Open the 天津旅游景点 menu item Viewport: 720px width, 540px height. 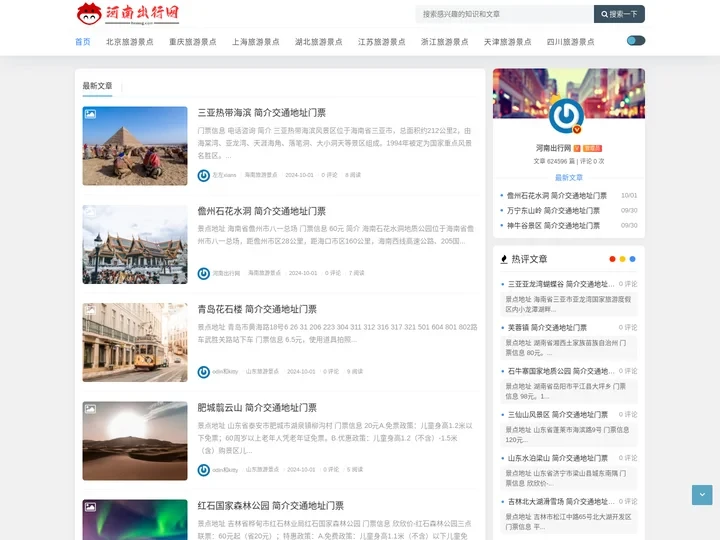click(x=507, y=42)
